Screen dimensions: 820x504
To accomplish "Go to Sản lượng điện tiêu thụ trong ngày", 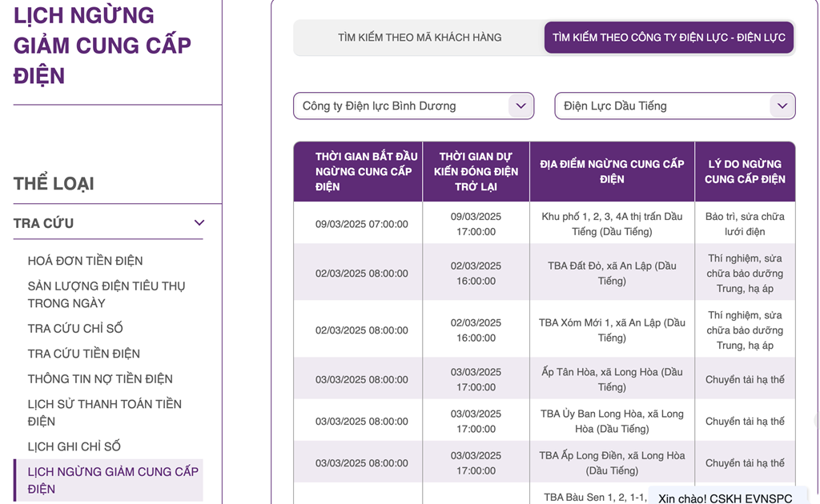I will [x=106, y=294].
